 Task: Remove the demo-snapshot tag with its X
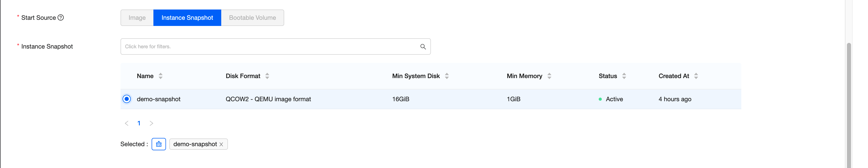click(221, 144)
